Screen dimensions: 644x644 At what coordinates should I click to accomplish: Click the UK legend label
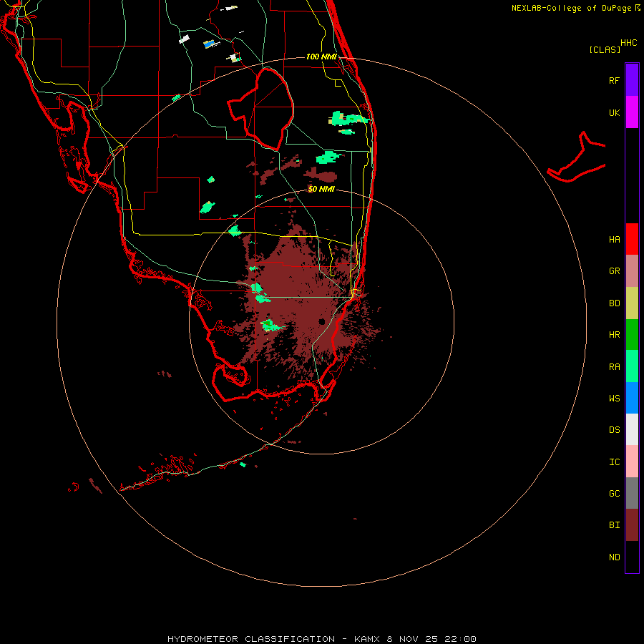tap(614, 112)
